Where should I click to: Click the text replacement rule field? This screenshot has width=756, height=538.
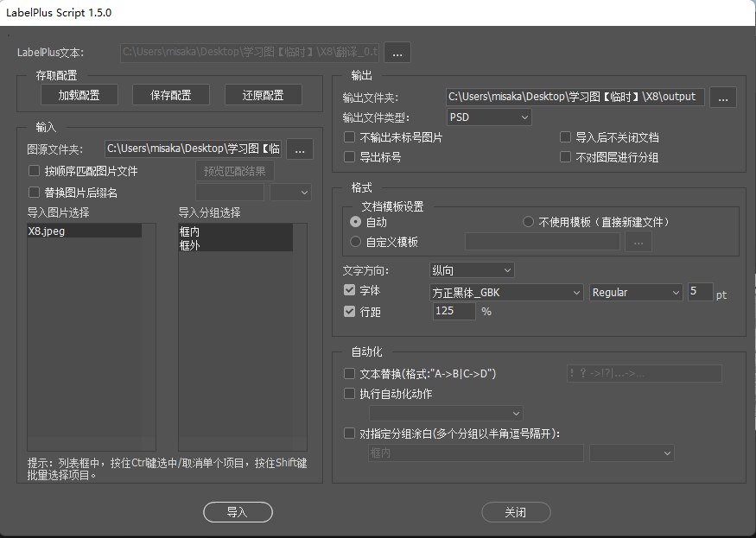(x=645, y=374)
